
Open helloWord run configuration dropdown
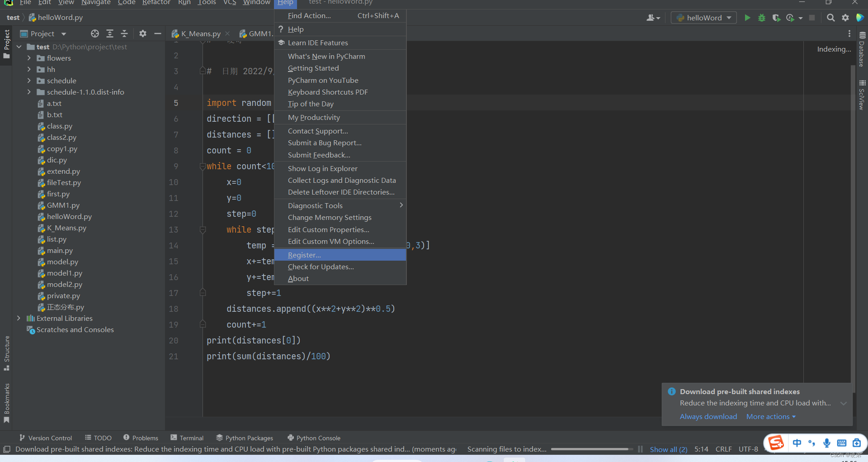[x=703, y=18]
